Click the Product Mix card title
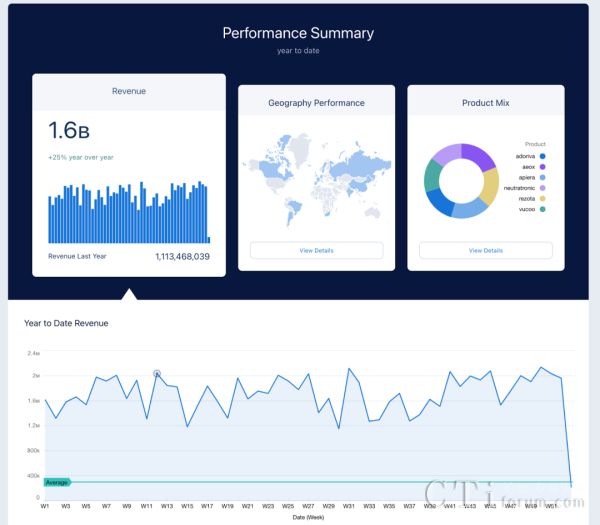Viewport: 600px width, 525px height. 485,103
